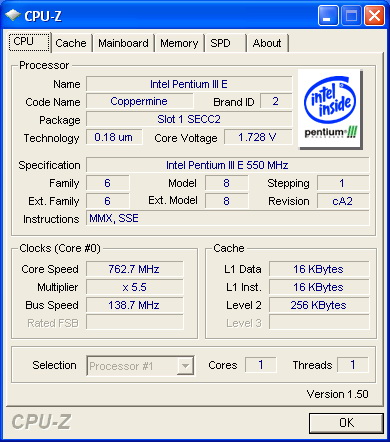Viewport: 390px width, 442px height.
Task: Open the About tab
Action: click(267, 43)
